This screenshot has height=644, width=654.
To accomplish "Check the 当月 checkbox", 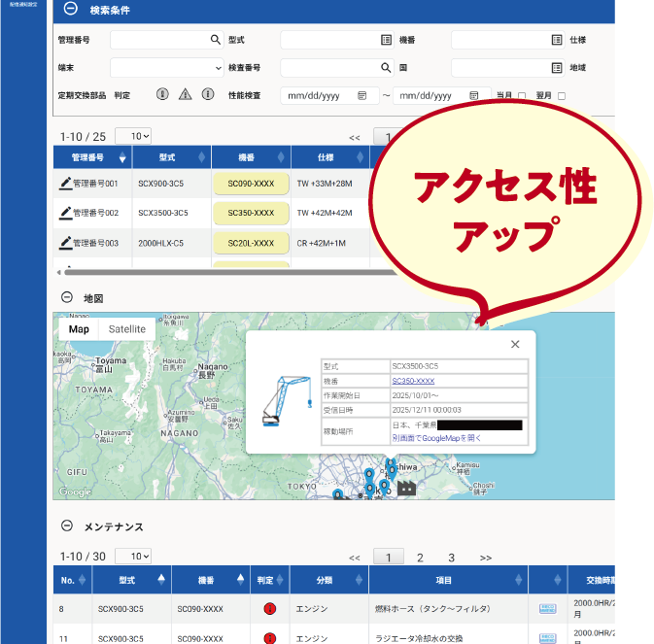I will coord(522,96).
